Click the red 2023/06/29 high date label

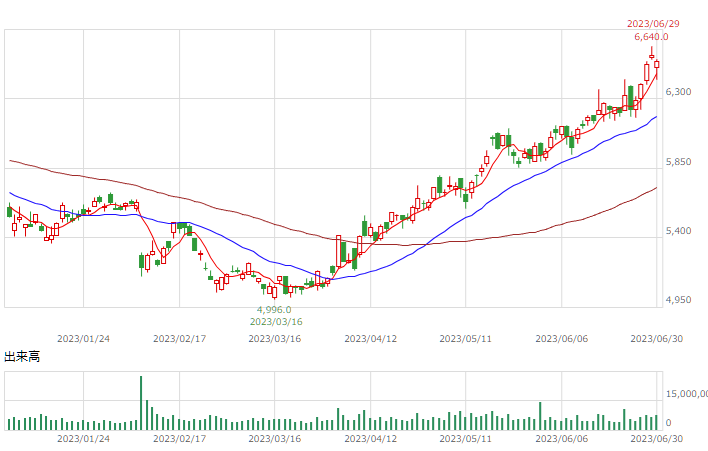653,24
